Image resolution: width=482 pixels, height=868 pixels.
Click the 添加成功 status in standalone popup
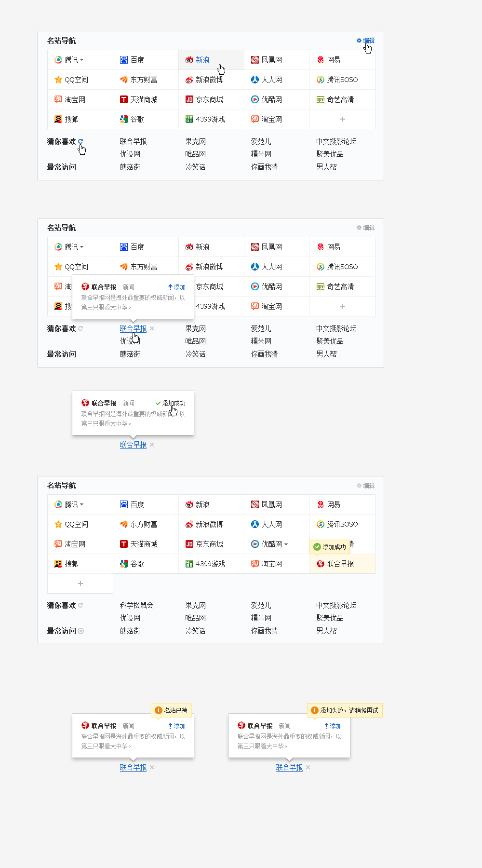[171, 403]
